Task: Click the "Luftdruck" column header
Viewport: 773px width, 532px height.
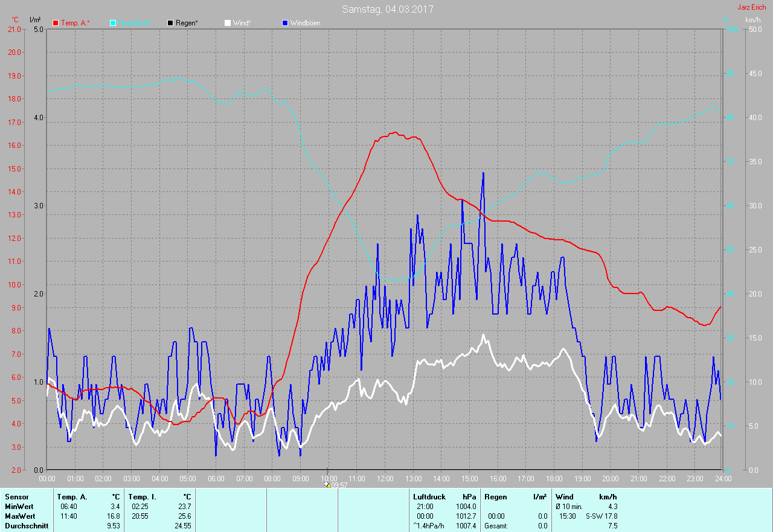Action: (x=429, y=497)
